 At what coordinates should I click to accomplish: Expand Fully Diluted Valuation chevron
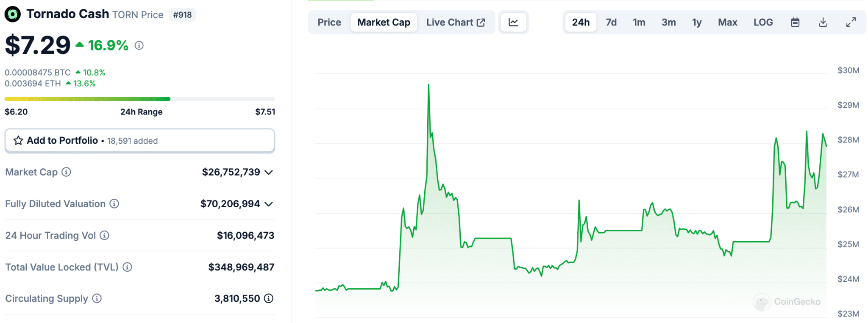[269, 204]
